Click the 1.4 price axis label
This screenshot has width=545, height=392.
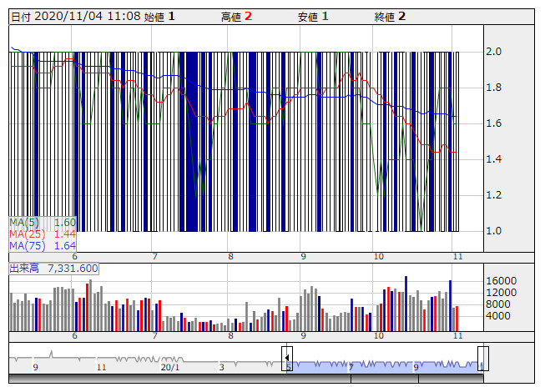click(x=494, y=159)
